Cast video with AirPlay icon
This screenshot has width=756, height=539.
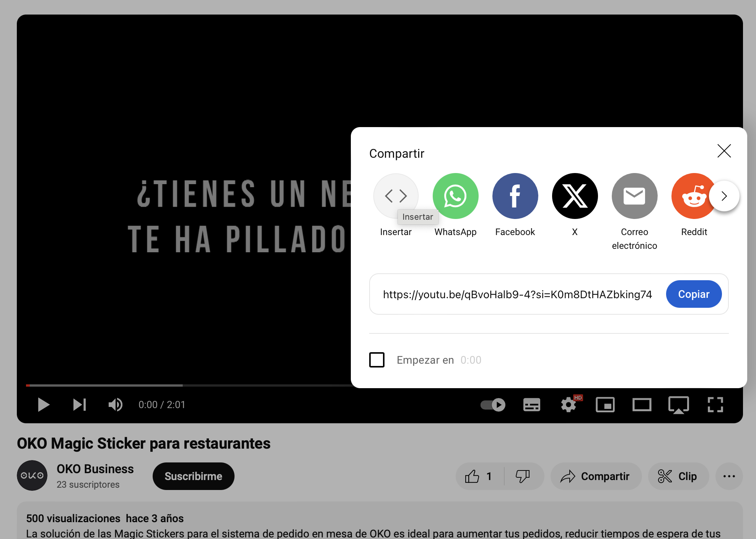[x=678, y=405]
